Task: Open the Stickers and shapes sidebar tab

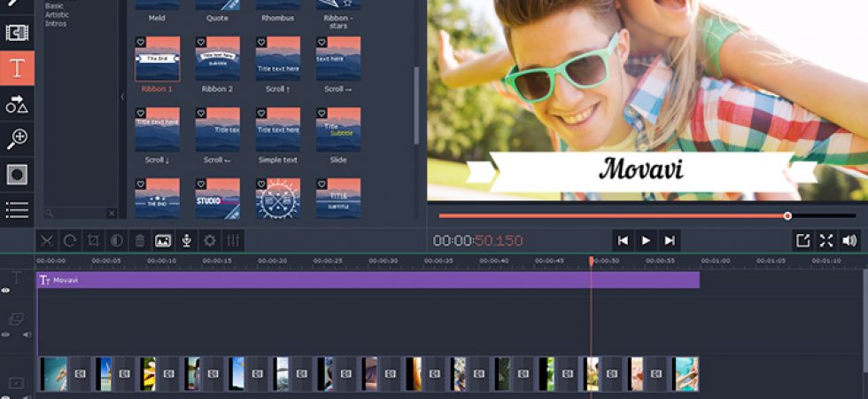Action: click(17, 104)
